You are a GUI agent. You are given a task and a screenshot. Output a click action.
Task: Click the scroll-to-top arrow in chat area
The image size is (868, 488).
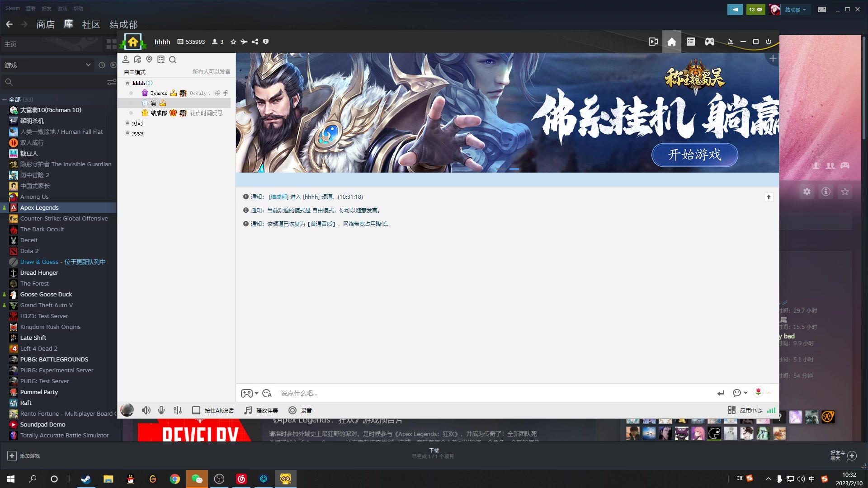tap(769, 197)
